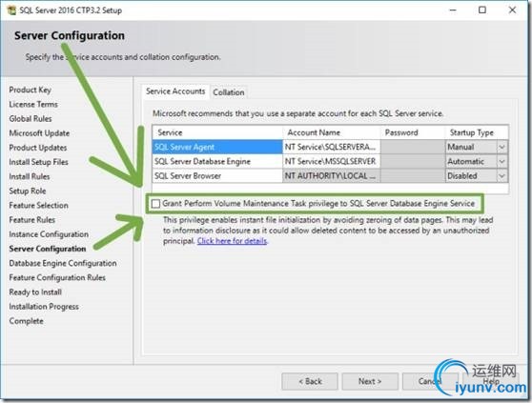Go to next step with Next button
The width and height of the screenshot is (532, 403).
click(370, 382)
